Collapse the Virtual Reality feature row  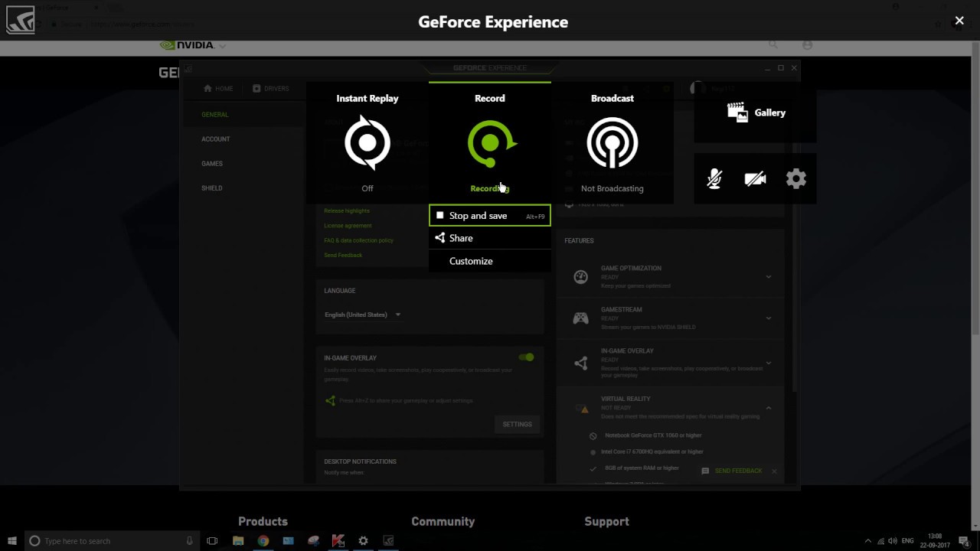769,408
